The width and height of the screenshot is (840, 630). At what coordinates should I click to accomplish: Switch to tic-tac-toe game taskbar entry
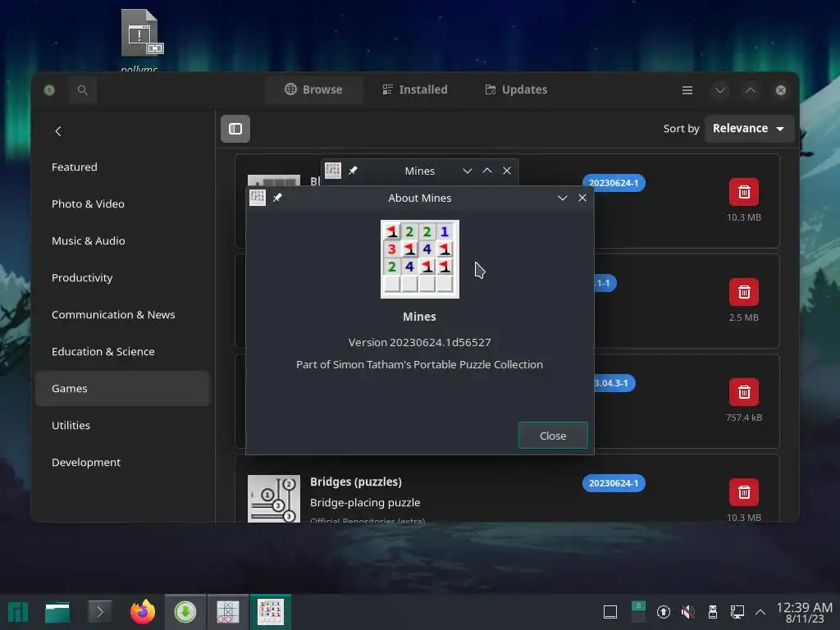228,612
